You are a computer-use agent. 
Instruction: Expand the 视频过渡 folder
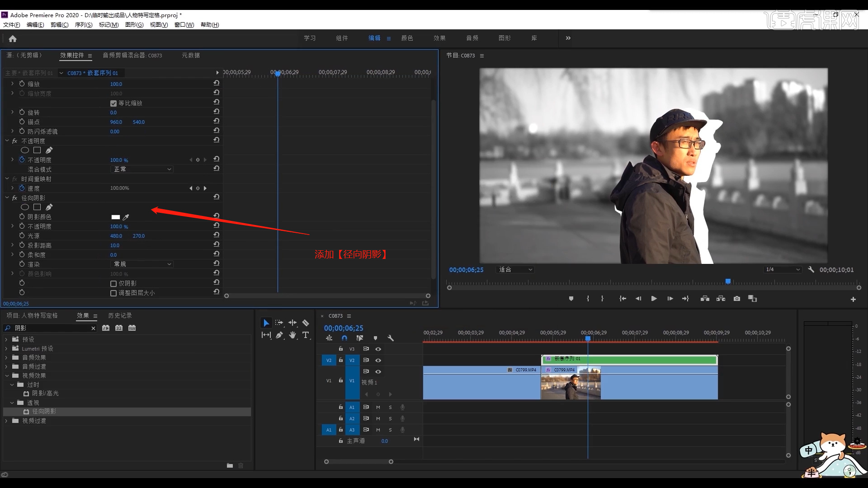[6, 421]
